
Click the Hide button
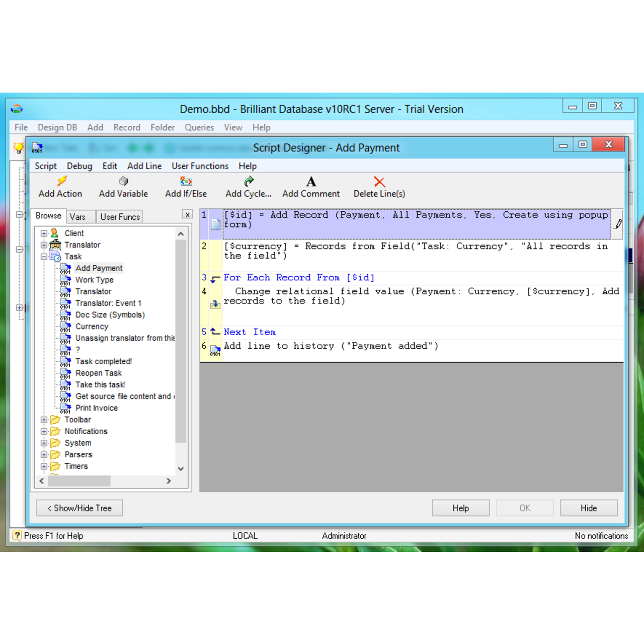(589, 508)
